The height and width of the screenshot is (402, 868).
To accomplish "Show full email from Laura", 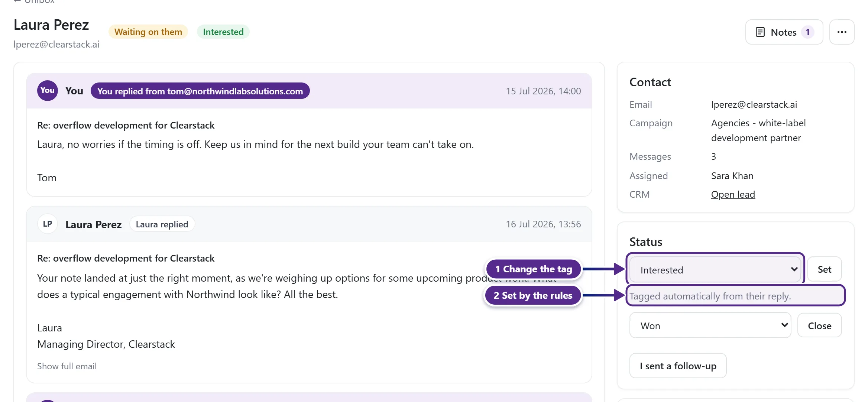I will pos(67,366).
